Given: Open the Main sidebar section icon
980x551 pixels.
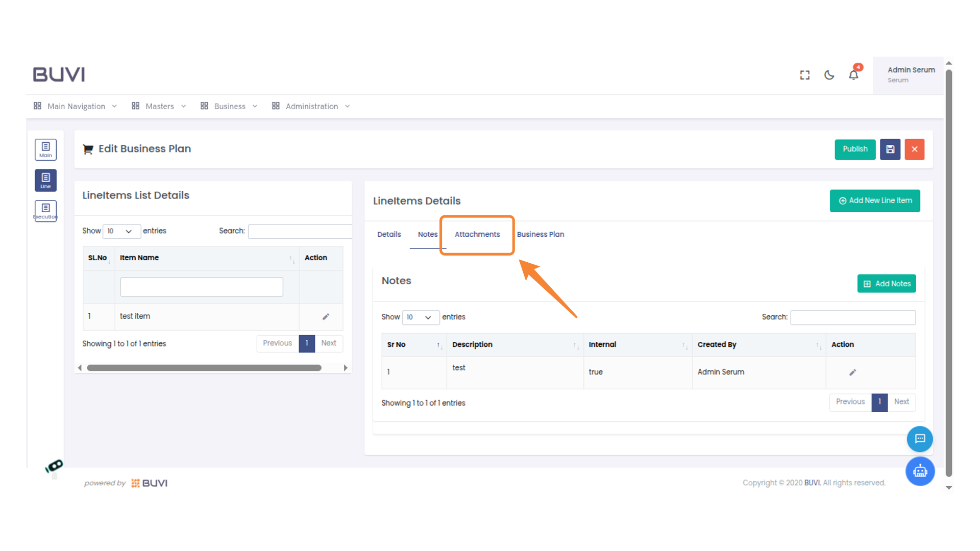Looking at the screenshot, I should click(45, 149).
